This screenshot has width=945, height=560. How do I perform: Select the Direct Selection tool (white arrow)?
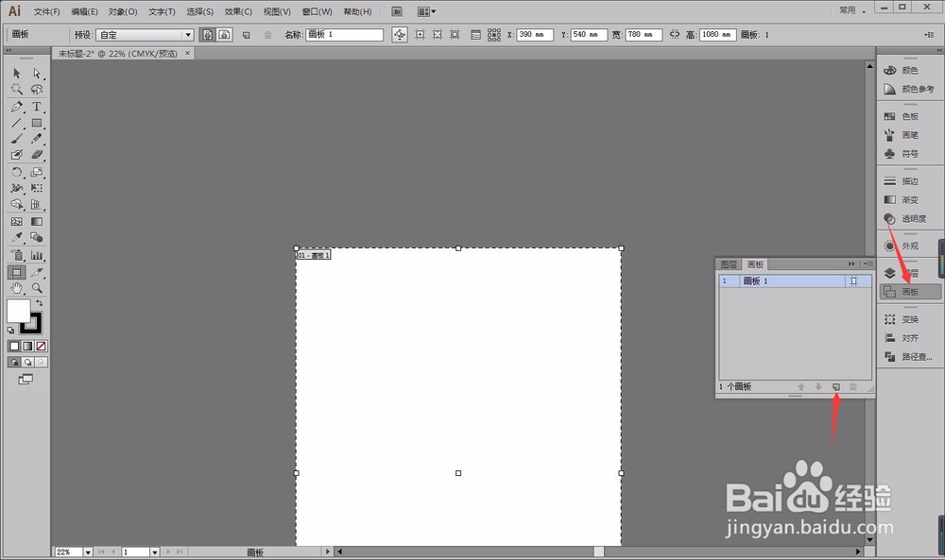(37, 73)
